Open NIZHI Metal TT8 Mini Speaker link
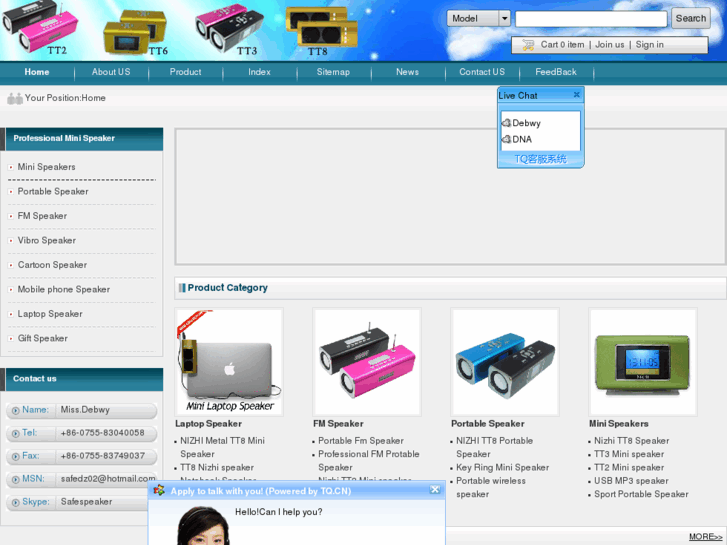This screenshot has width=727, height=545. click(223, 447)
